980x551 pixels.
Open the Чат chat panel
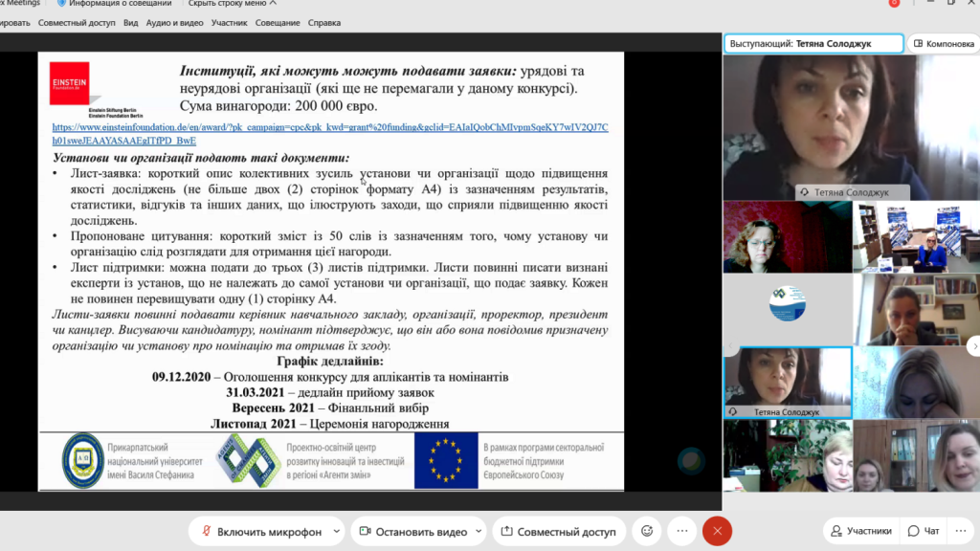[x=924, y=531]
